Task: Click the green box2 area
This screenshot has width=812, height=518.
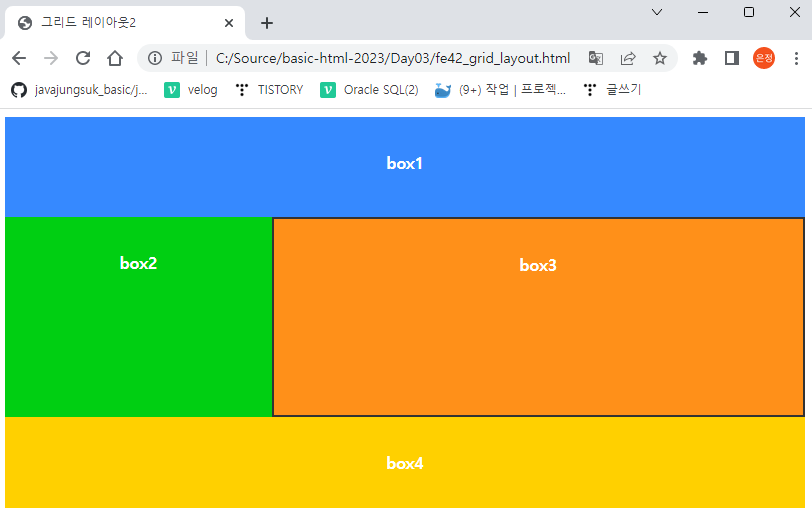Action: coord(138,316)
